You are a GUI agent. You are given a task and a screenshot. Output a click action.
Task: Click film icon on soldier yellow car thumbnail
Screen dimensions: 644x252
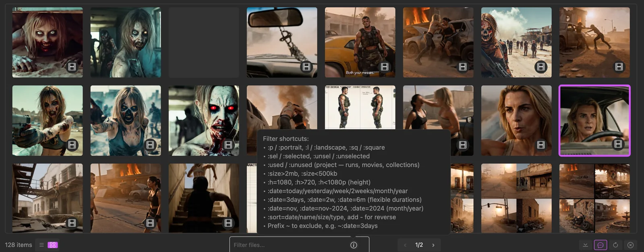(x=385, y=67)
